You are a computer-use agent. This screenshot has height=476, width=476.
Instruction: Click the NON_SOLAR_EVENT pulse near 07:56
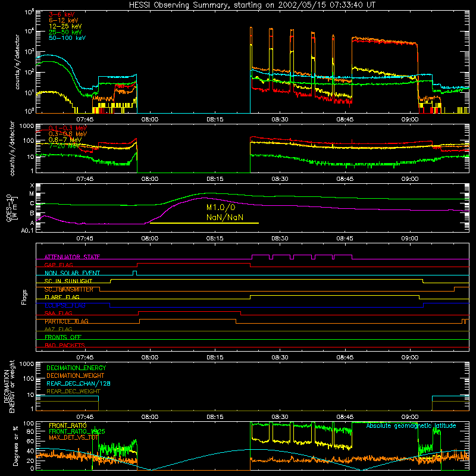[x=135, y=273]
